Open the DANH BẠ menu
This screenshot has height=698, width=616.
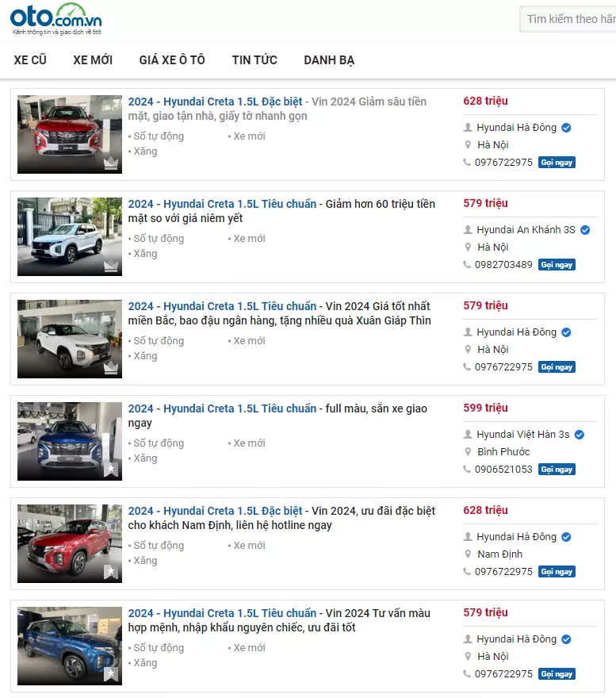tap(329, 60)
